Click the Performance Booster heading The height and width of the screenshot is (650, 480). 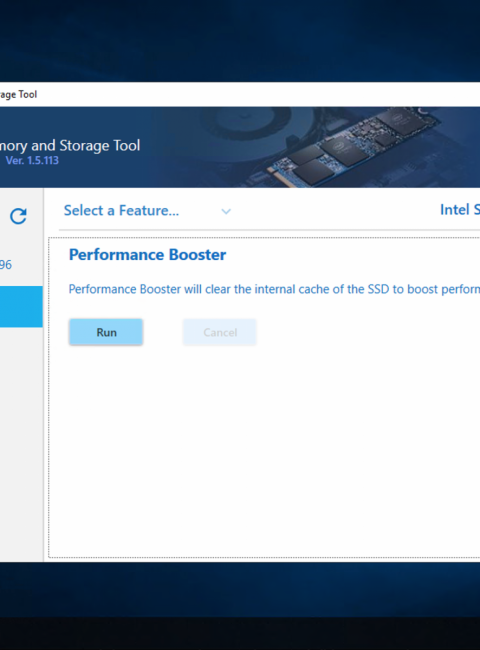[x=147, y=255]
